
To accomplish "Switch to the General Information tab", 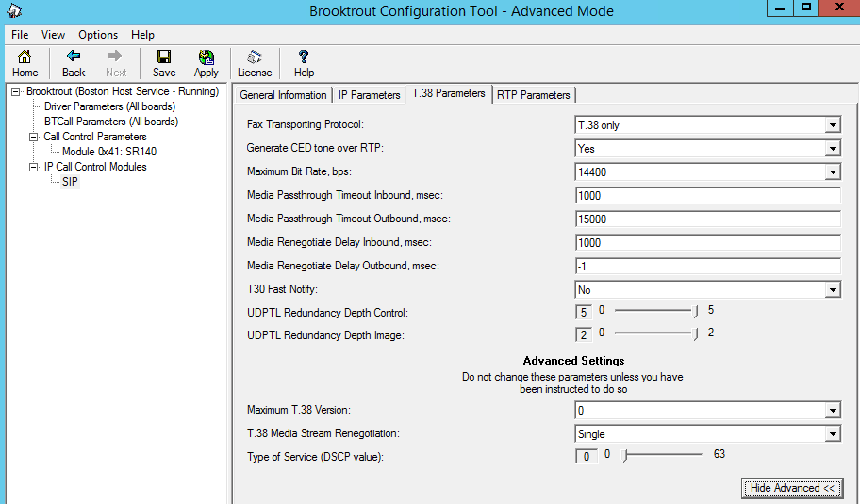I will coord(283,95).
